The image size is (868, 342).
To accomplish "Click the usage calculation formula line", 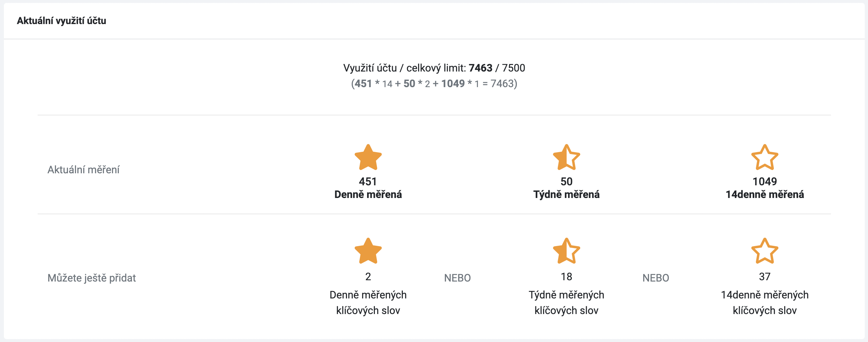I will click(434, 84).
